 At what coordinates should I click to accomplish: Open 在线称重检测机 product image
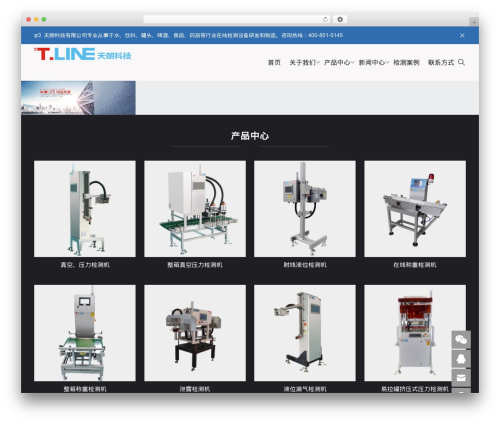coord(415,209)
